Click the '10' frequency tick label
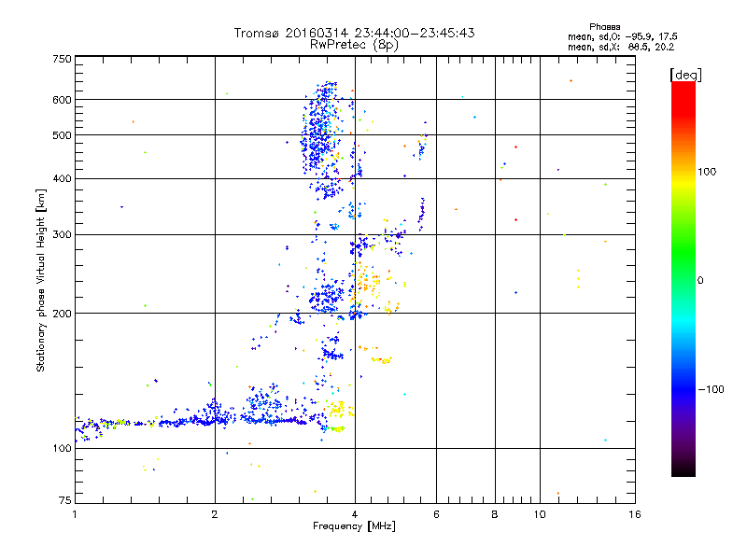The height and width of the screenshot is (560, 747). [540, 514]
